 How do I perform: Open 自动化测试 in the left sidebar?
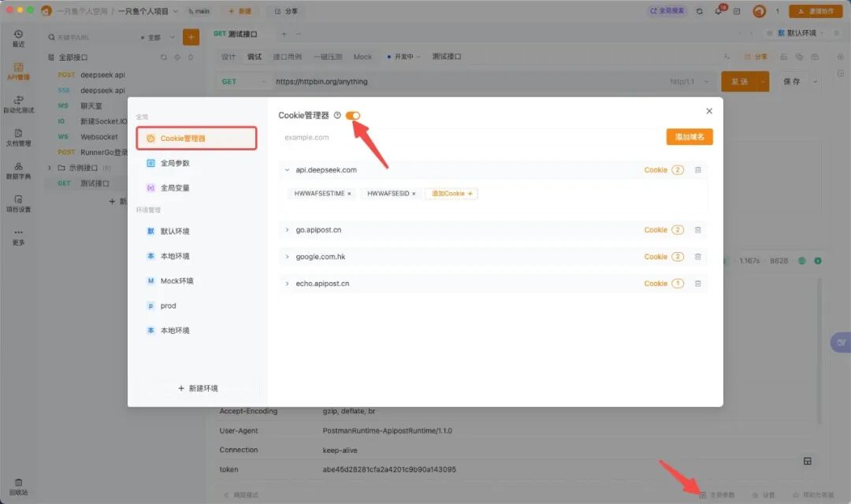pyautogui.click(x=18, y=105)
